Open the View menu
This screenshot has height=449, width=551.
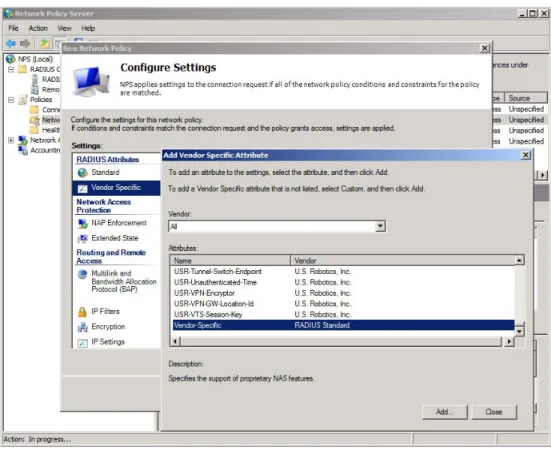(x=64, y=28)
